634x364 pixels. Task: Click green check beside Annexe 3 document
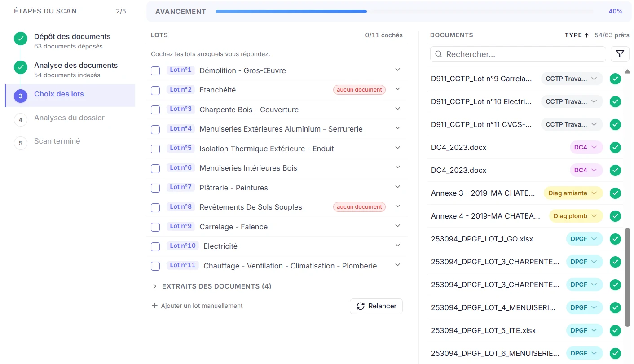tap(615, 193)
